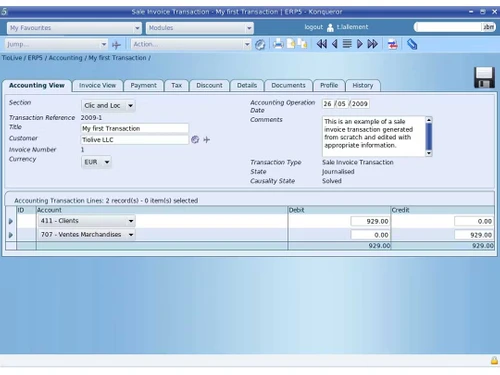The width and height of the screenshot is (500, 375).
Task: Go to the first record
Action: click(322, 44)
